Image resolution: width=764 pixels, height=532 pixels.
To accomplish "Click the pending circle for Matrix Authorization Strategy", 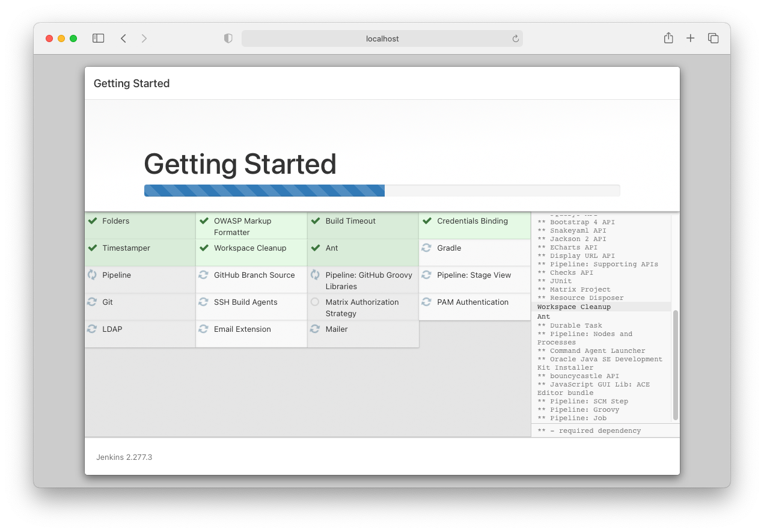I will point(315,302).
